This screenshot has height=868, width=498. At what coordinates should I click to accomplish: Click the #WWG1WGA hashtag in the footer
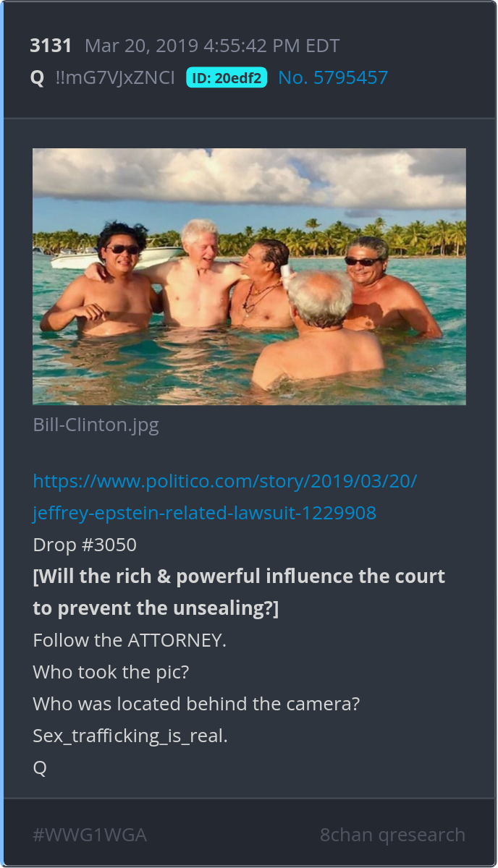(90, 835)
